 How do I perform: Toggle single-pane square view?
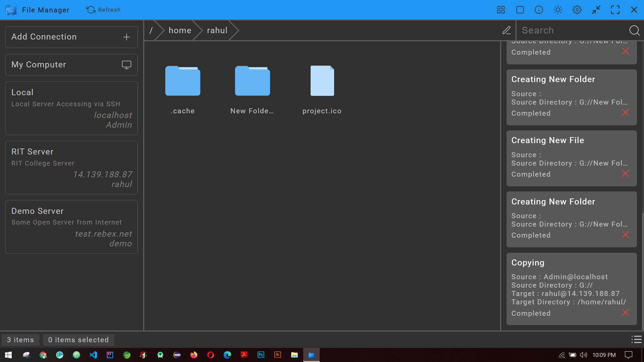click(520, 10)
